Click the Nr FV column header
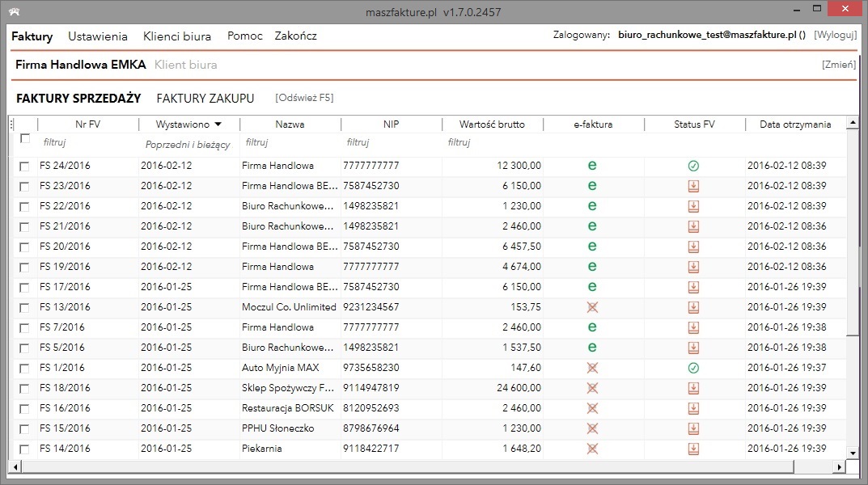 point(88,124)
